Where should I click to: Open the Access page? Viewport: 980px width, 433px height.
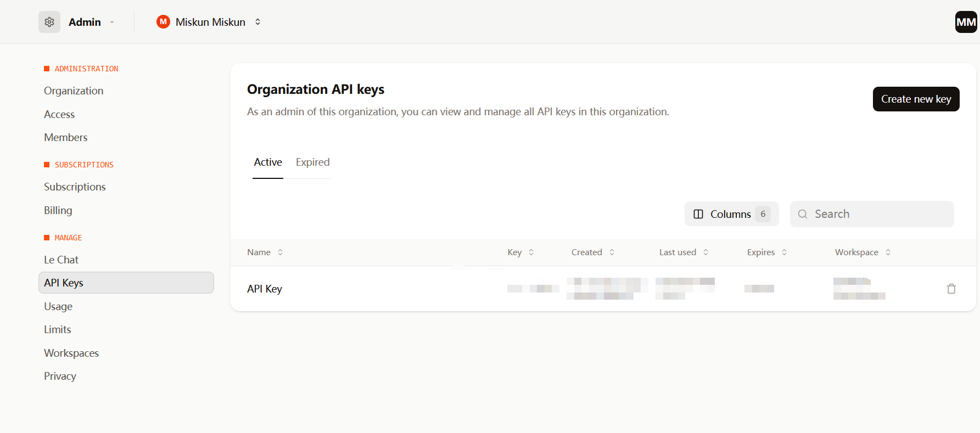click(59, 114)
